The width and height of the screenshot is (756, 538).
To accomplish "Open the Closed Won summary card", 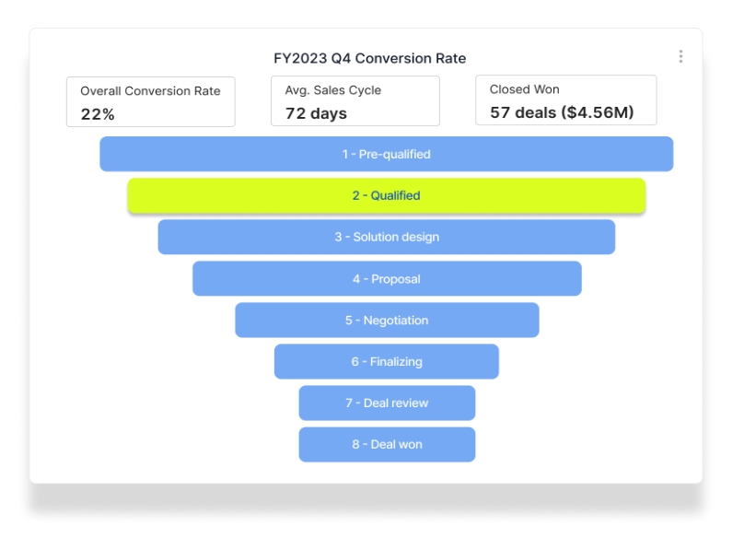I will (566, 99).
